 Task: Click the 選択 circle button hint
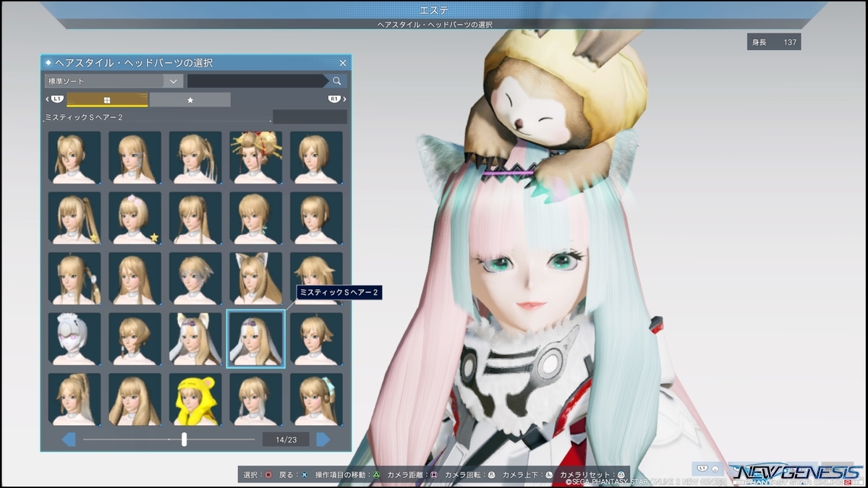click(x=258, y=475)
